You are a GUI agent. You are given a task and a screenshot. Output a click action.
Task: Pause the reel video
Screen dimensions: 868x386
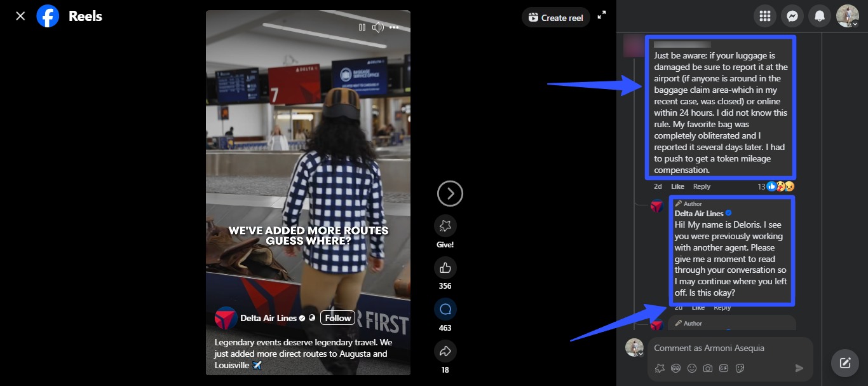click(362, 27)
